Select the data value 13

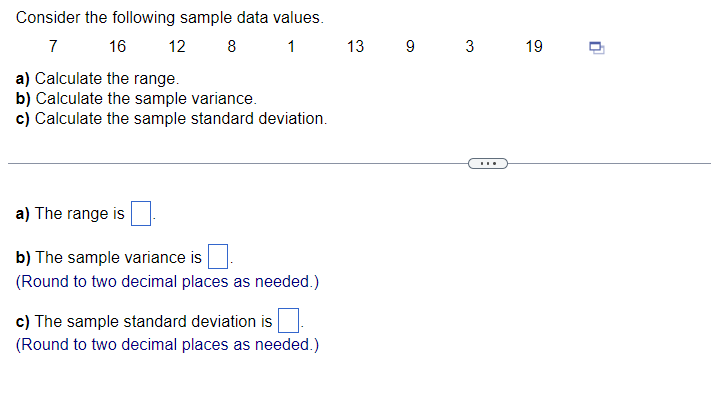355,46
